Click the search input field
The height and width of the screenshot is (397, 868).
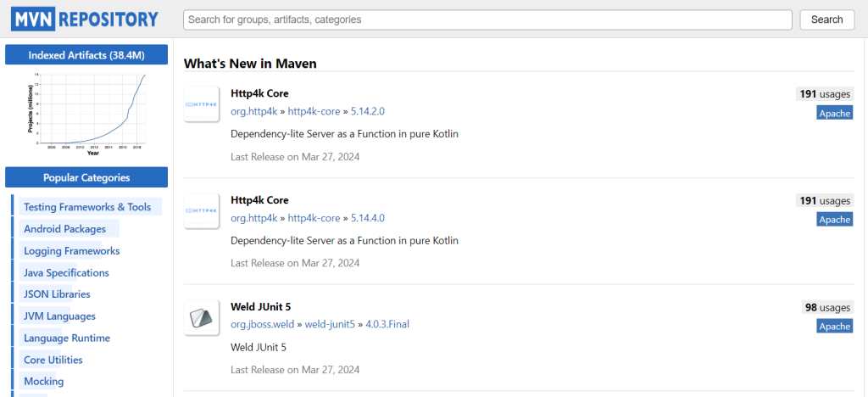click(x=487, y=20)
